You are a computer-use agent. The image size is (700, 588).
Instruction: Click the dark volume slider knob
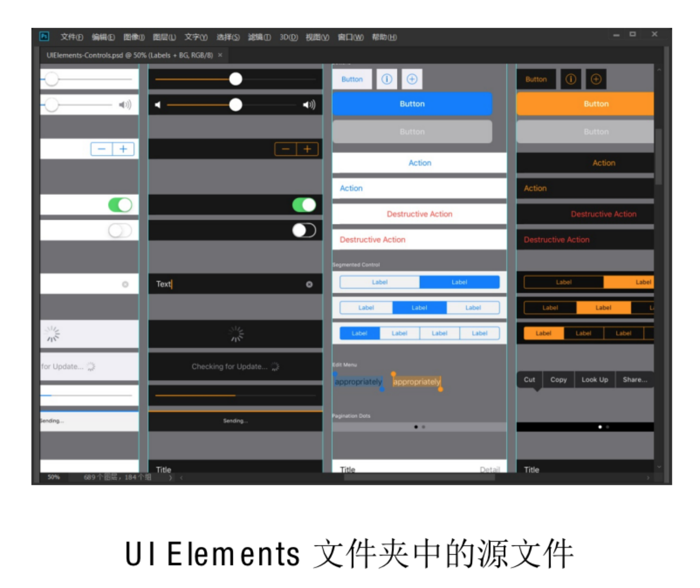(235, 105)
